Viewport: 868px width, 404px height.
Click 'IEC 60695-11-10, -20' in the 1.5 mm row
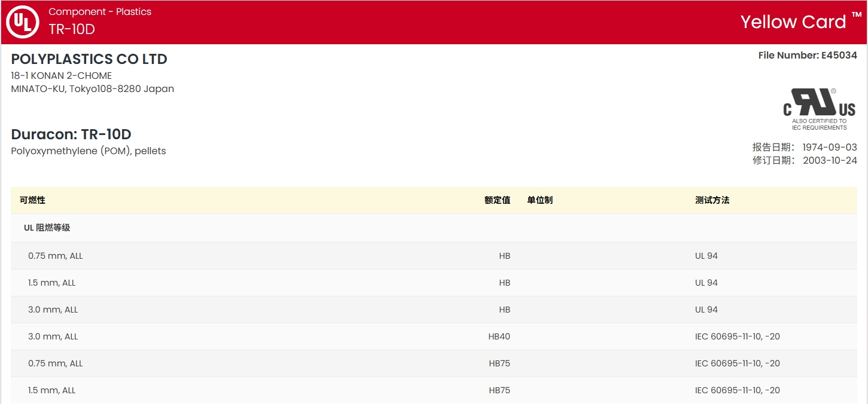pos(738,390)
